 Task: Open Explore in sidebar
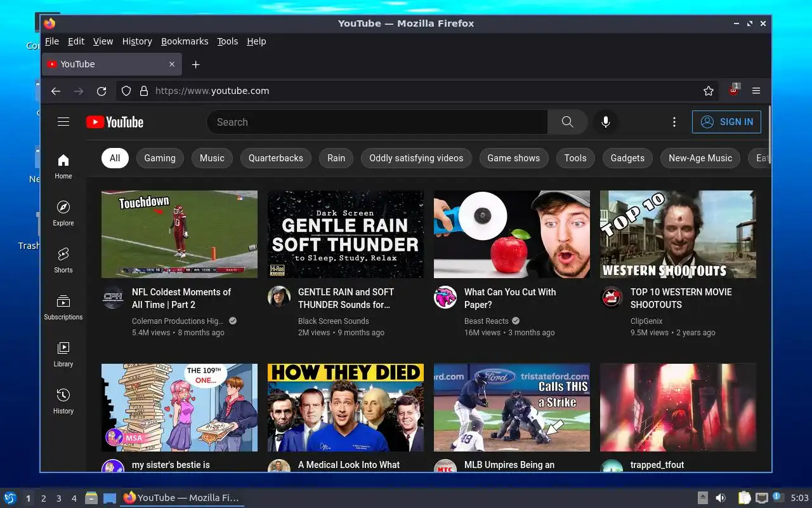click(x=63, y=213)
